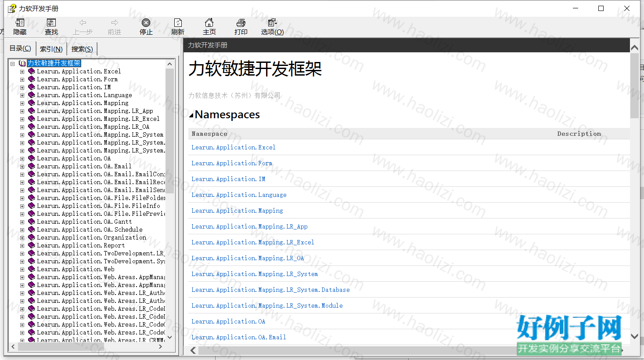Screen dimensions: 644x360
Task: Click the book icon beside Learun.Application.IM
Action: (31, 87)
